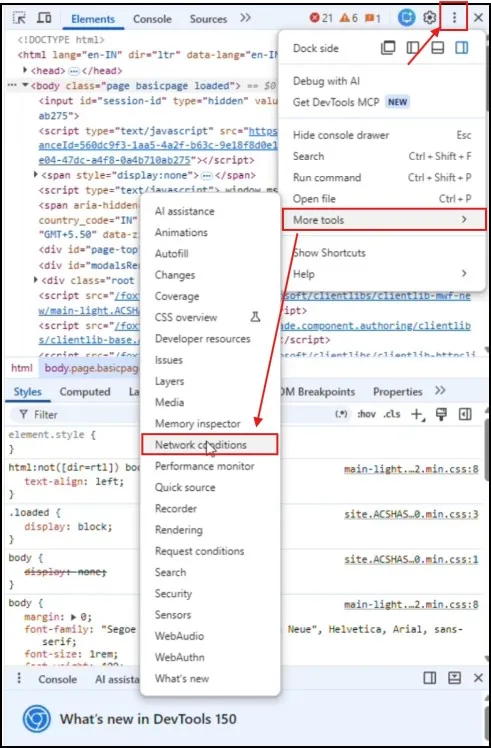Screen dimensions: 491x748
Task: Show more DevTools panel tabs chevron
Action: click(x=245, y=18)
